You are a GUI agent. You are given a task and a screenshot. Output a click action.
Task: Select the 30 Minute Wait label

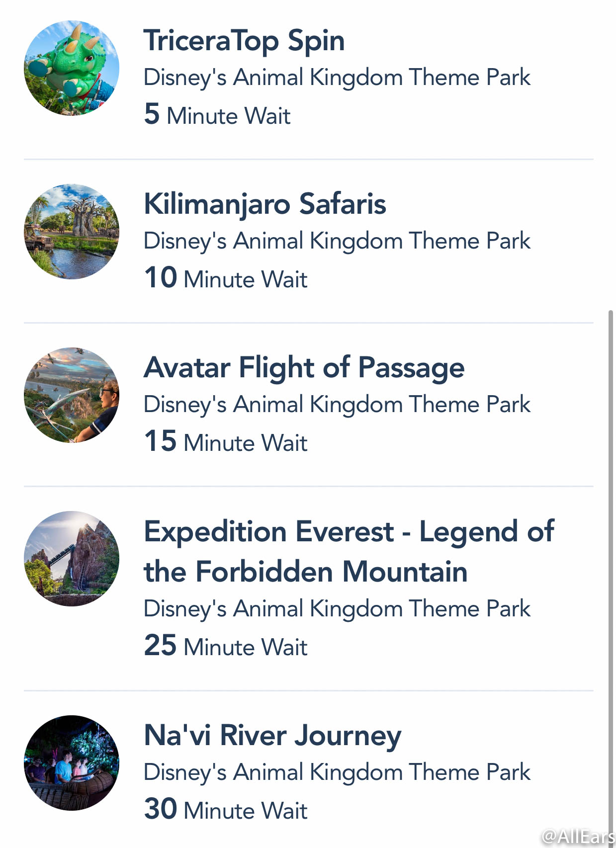(226, 809)
